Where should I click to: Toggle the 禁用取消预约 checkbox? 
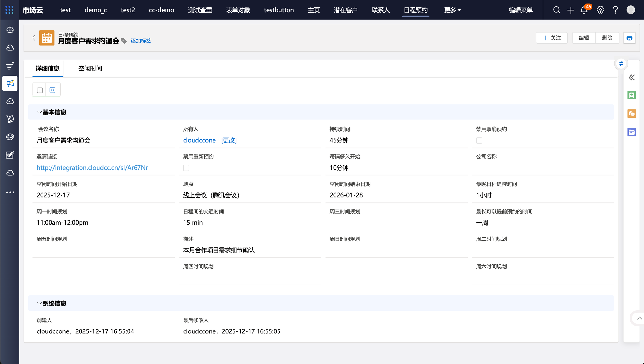[x=479, y=141]
